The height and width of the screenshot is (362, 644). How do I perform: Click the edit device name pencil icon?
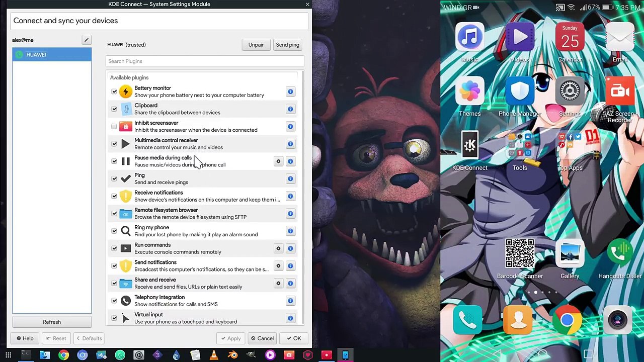coord(86,40)
